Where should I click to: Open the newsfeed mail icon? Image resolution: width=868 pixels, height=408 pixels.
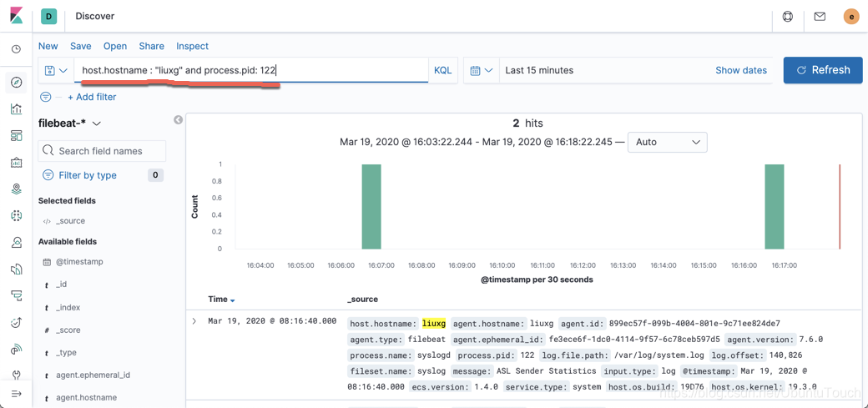[820, 17]
